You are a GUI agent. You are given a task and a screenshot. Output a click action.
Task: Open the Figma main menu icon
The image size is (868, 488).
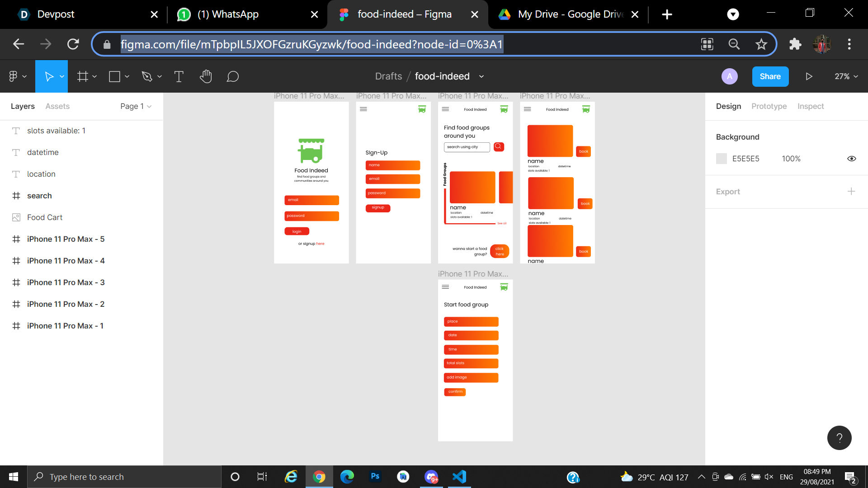coord(14,77)
